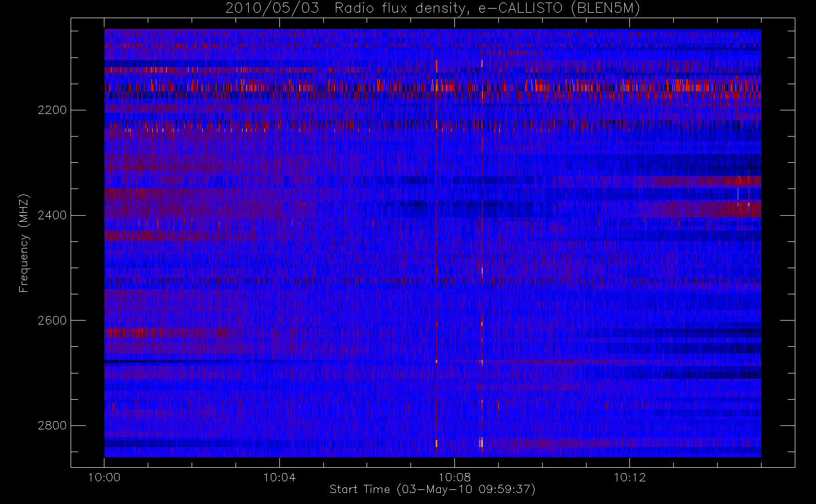Click the 10:00 time tick label
The height and width of the screenshot is (504, 816).
(104, 477)
